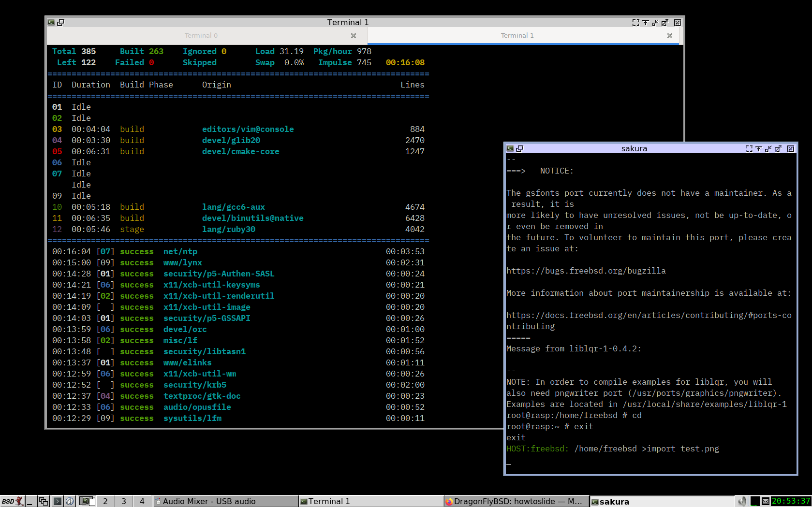
Task: Click security/libtasn1 log entry
Action: point(205,351)
